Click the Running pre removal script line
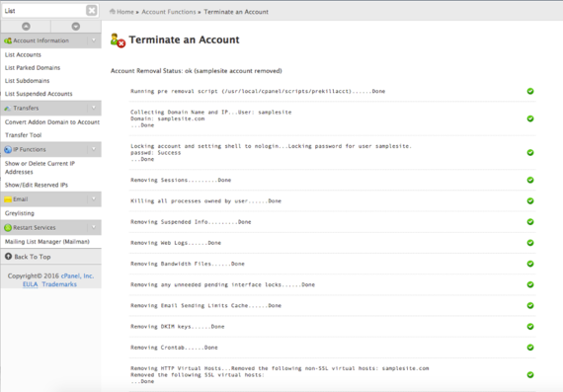 click(258, 91)
